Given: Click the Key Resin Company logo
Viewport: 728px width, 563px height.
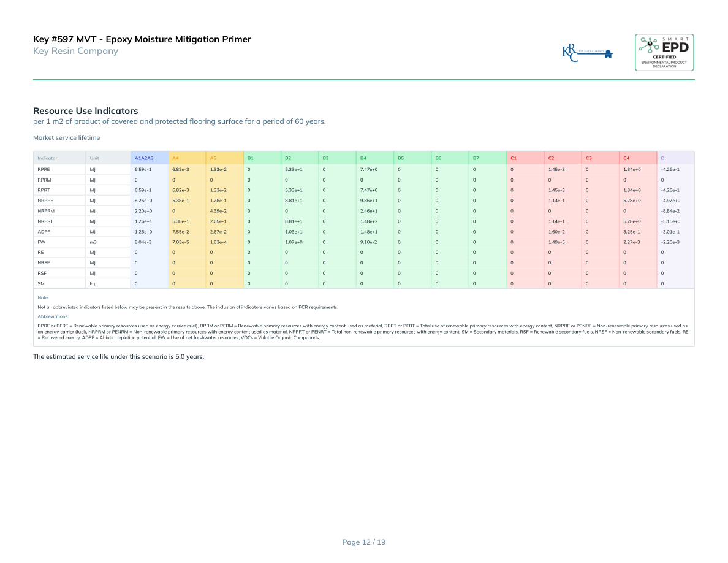Looking at the screenshot, I should (587, 53).
